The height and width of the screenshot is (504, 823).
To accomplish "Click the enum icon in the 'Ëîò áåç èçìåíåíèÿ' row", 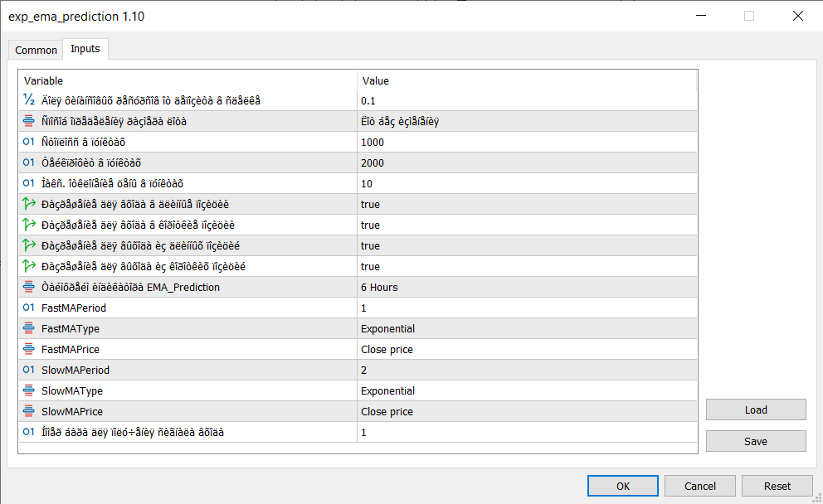I will pyautogui.click(x=29, y=121).
